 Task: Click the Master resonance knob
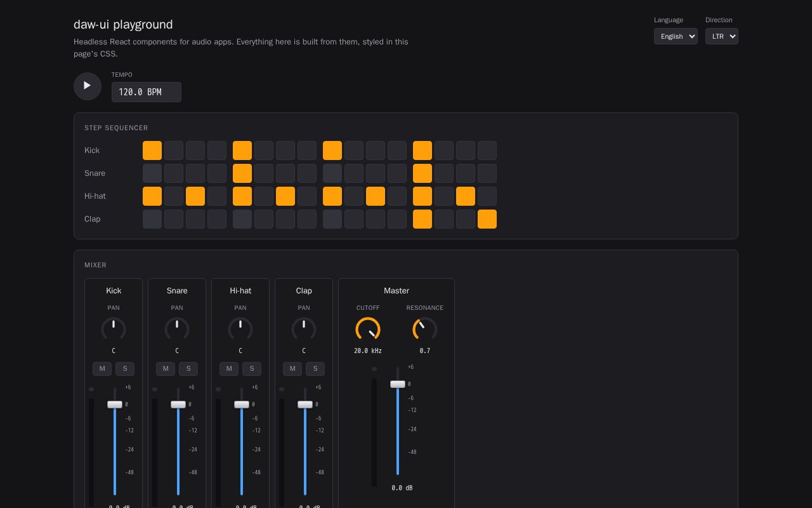425,329
